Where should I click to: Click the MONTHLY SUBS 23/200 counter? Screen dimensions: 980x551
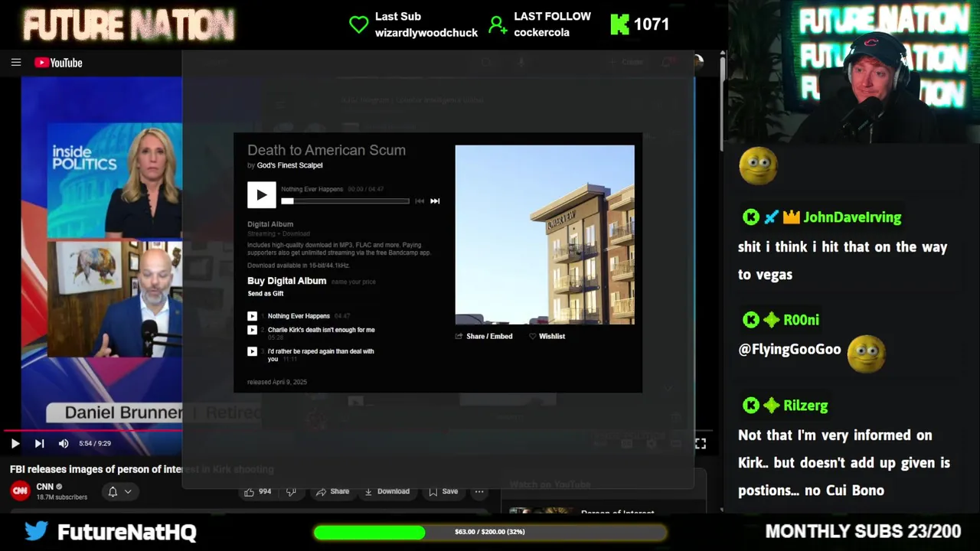pyautogui.click(x=863, y=532)
